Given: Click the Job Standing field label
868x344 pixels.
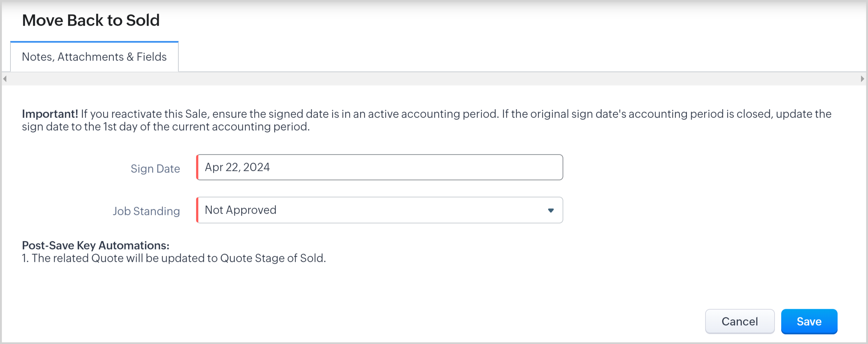Looking at the screenshot, I should point(146,211).
